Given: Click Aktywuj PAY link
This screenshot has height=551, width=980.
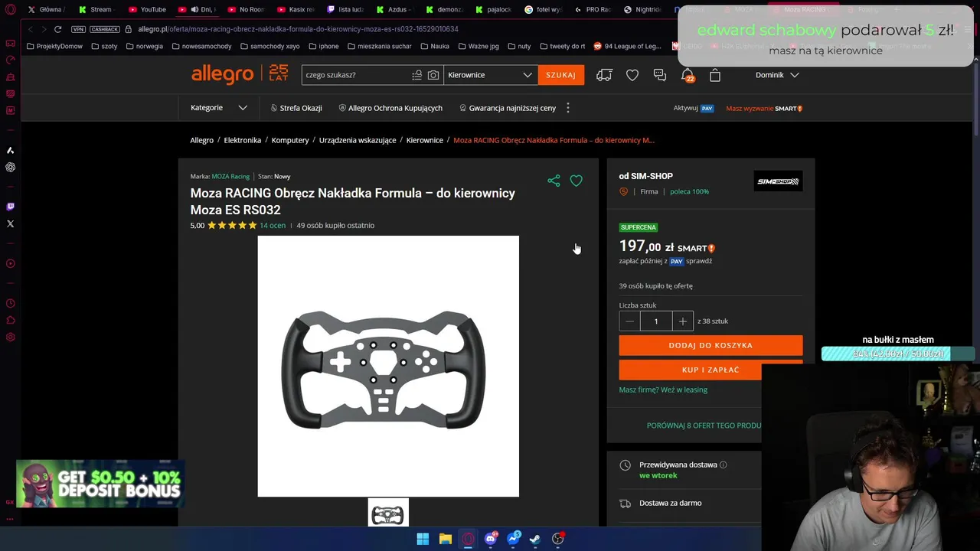Looking at the screenshot, I should point(694,109).
